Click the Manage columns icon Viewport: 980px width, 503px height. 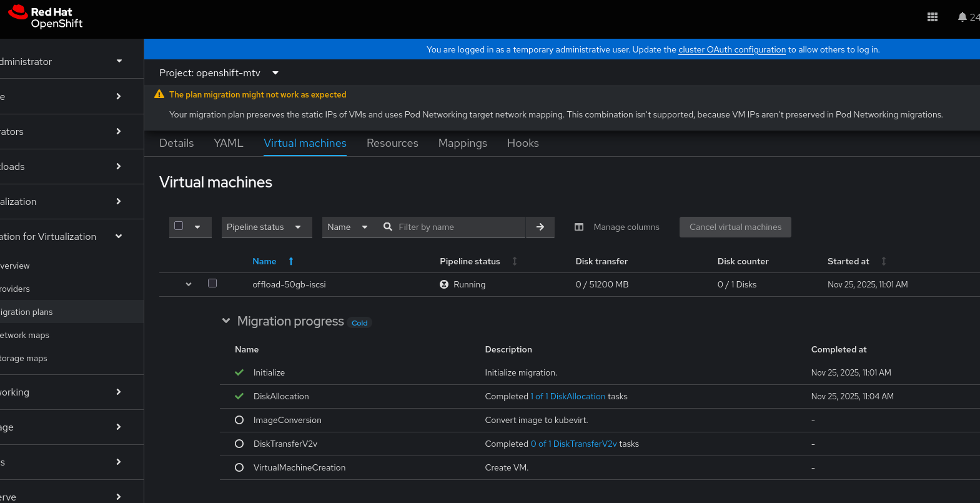(x=579, y=227)
